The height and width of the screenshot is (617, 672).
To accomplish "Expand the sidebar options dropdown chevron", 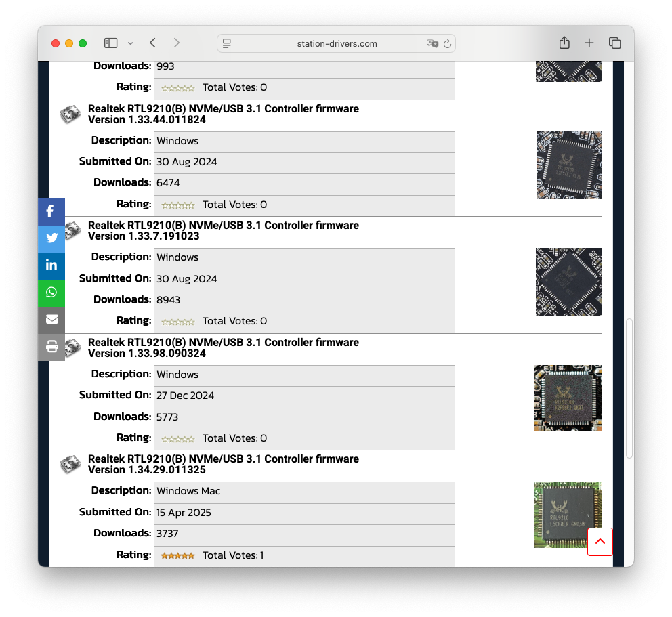I will (x=130, y=43).
